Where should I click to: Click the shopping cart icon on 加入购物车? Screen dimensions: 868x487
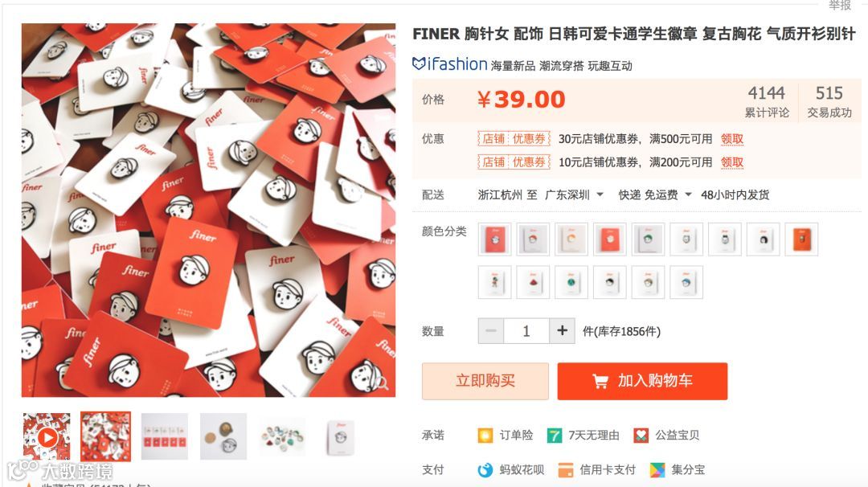click(600, 381)
